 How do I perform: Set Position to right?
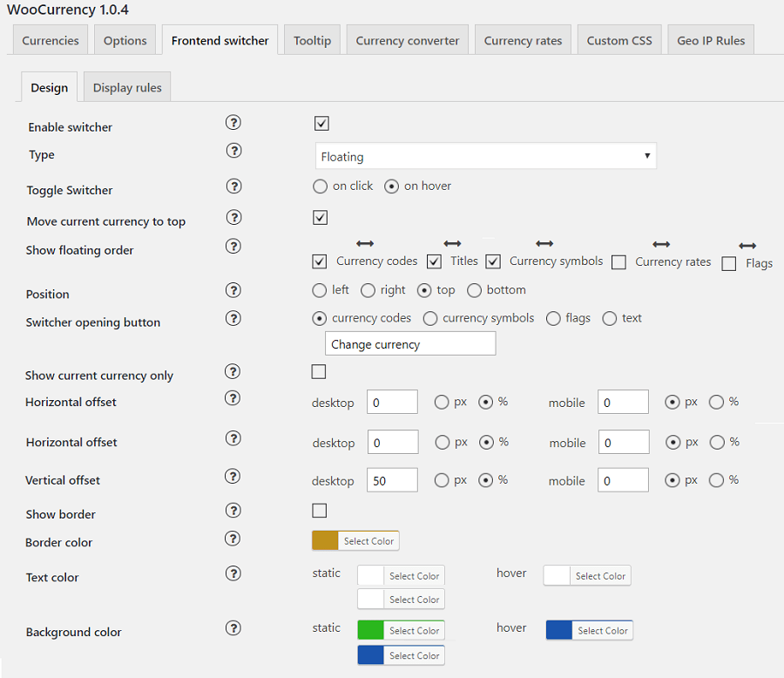368,291
